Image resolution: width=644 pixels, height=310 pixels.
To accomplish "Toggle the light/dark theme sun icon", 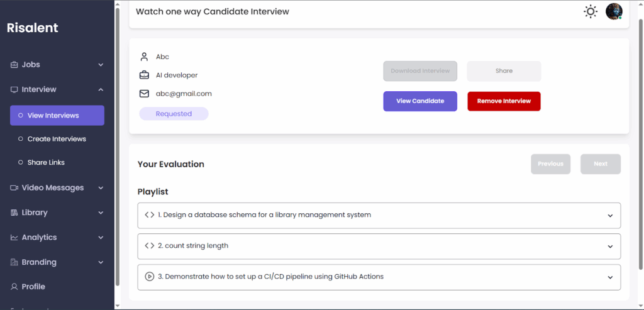I will (x=590, y=11).
